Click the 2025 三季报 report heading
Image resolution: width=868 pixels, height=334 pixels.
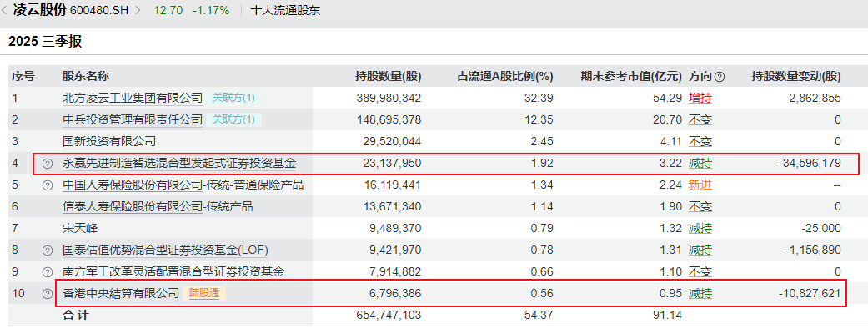tap(46, 40)
